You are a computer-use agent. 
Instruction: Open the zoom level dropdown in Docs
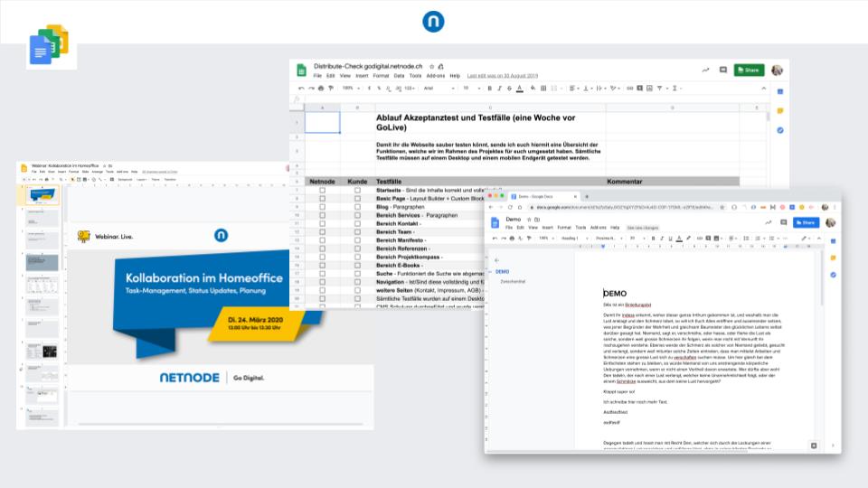coord(545,238)
